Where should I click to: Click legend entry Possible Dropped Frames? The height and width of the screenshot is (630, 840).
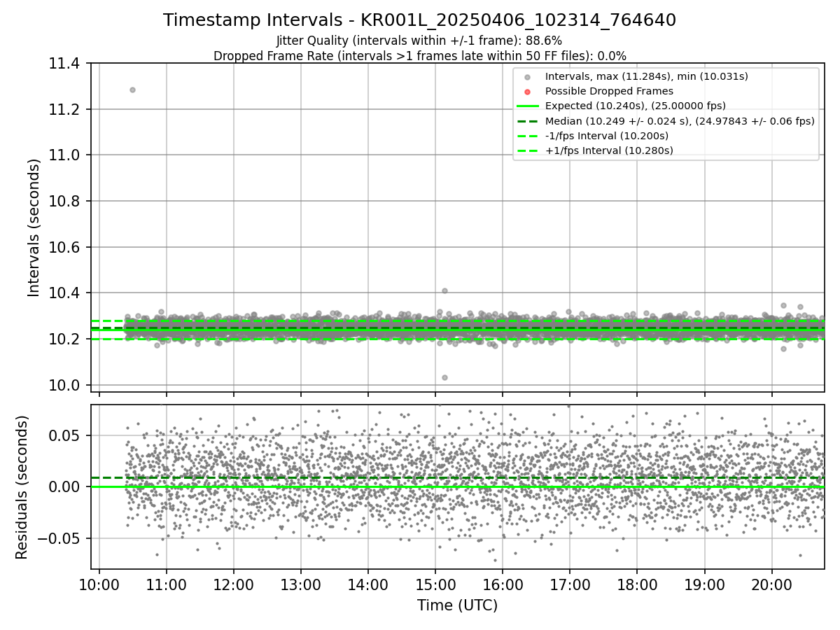pyautogui.click(x=609, y=91)
